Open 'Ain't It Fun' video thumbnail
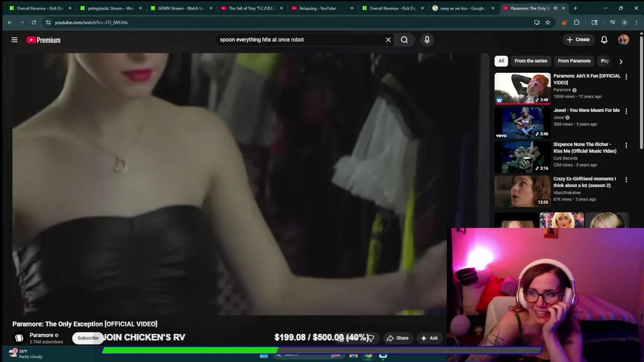The height and width of the screenshot is (362, 644). 522,88
